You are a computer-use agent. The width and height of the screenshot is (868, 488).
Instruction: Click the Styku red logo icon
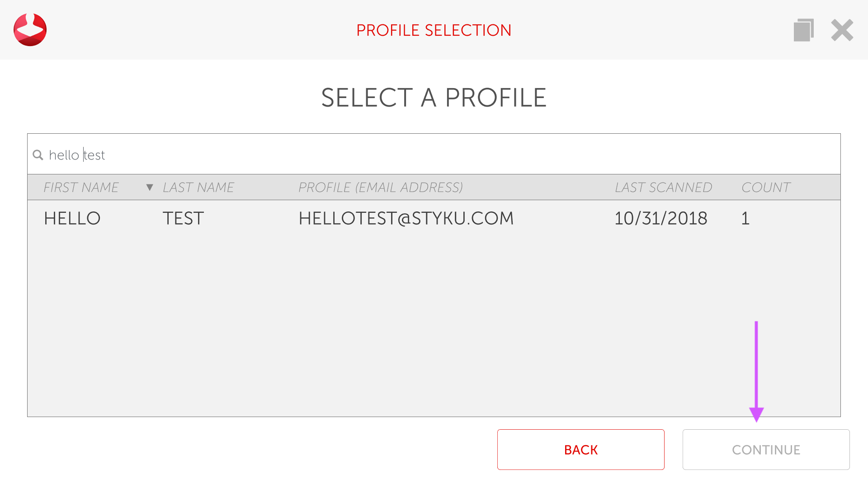point(30,30)
